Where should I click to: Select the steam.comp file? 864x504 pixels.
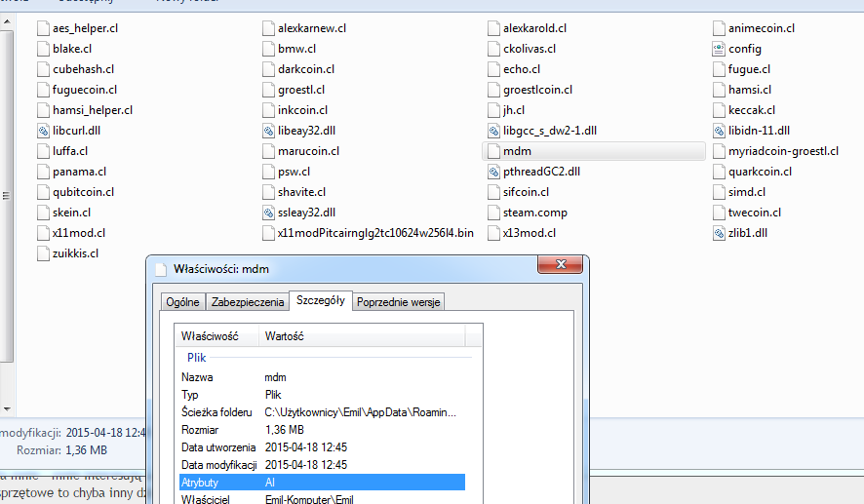tap(534, 213)
